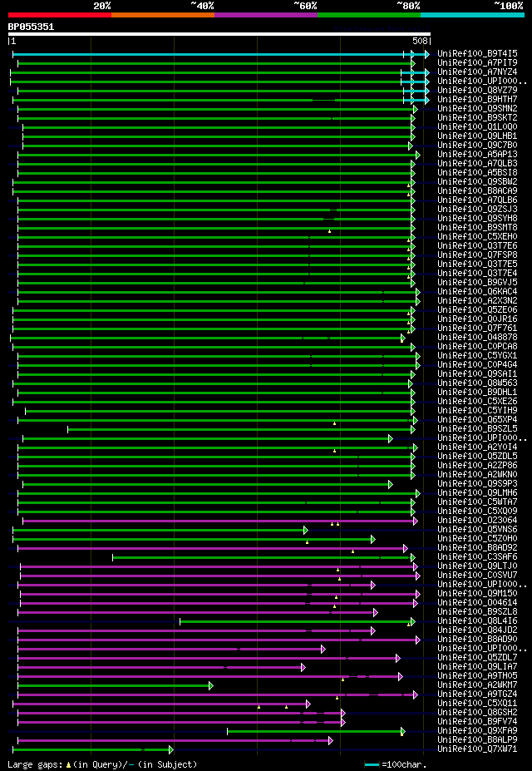Select the UniRef100_B9SZL5 label
532x771 pixels.
[477, 429]
